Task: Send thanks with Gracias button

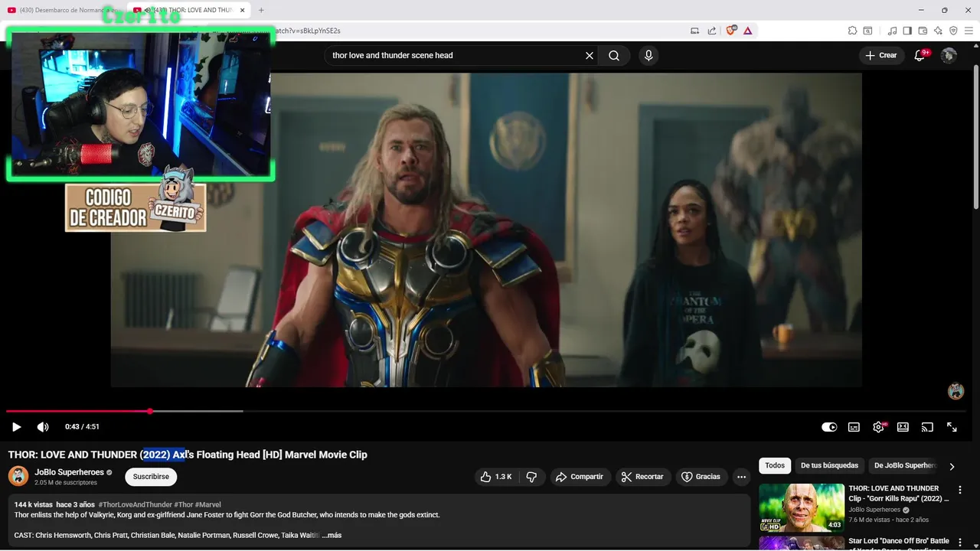Action: point(701,477)
